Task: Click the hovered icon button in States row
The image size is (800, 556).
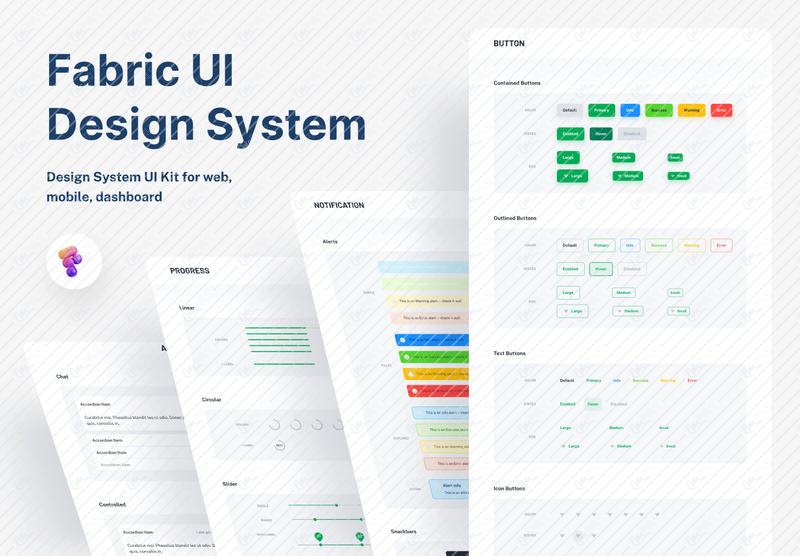Action: point(578,536)
